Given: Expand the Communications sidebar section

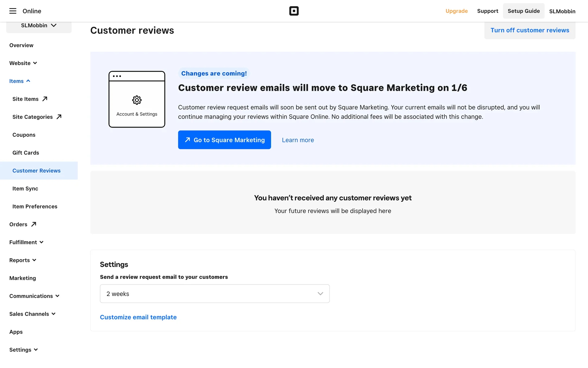Looking at the screenshot, I should (34, 296).
